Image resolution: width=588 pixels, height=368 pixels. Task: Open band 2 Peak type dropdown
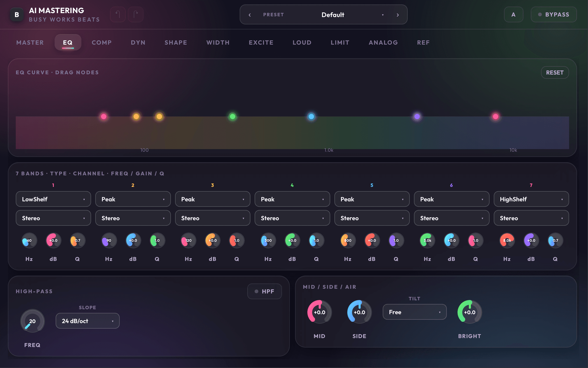pos(133,199)
